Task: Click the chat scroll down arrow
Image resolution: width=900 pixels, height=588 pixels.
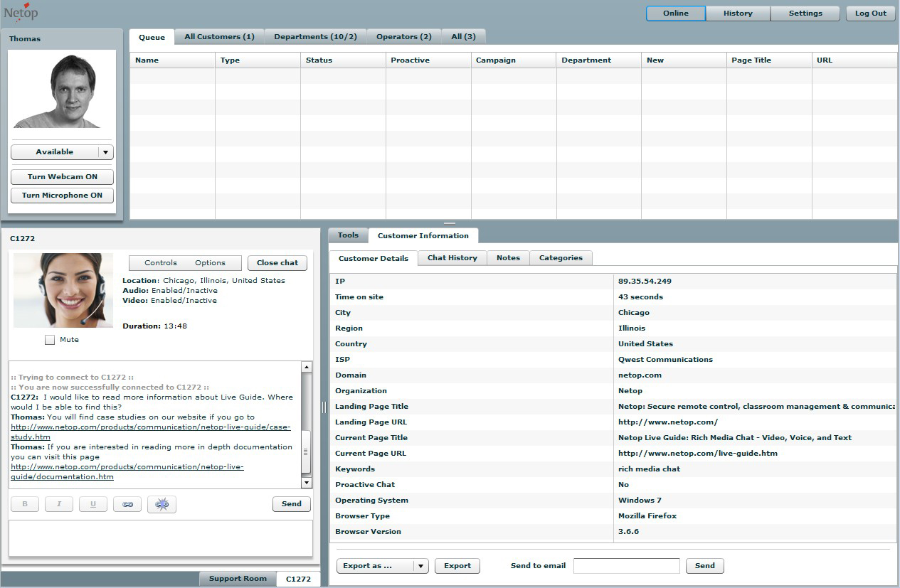Action: pyautogui.click(x=307, y=483)
